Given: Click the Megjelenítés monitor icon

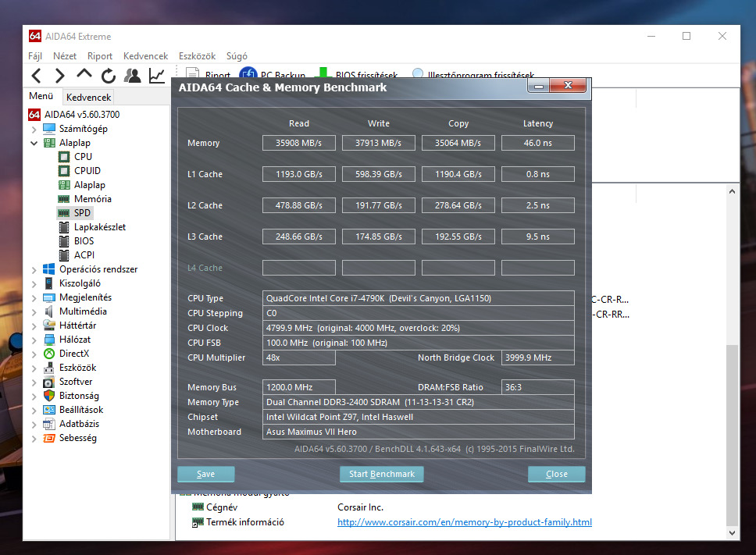Looking at the screenshot, I should click(x=48, y=297).
